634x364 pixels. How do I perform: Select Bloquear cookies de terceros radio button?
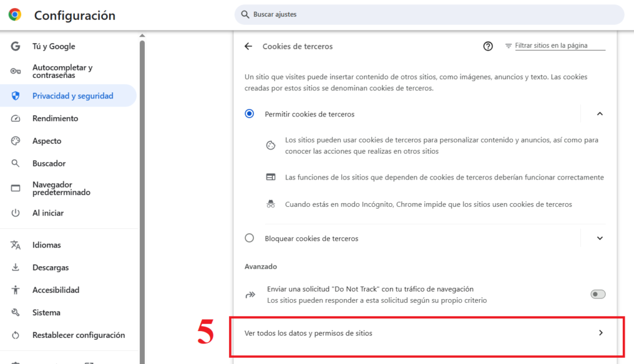(250, 238)
